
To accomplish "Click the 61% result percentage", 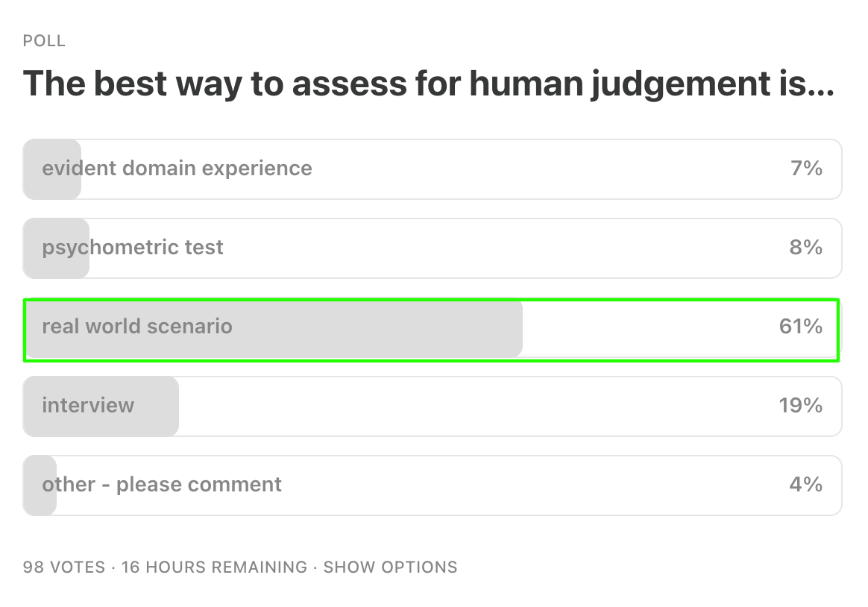I will tap(800, 327).
